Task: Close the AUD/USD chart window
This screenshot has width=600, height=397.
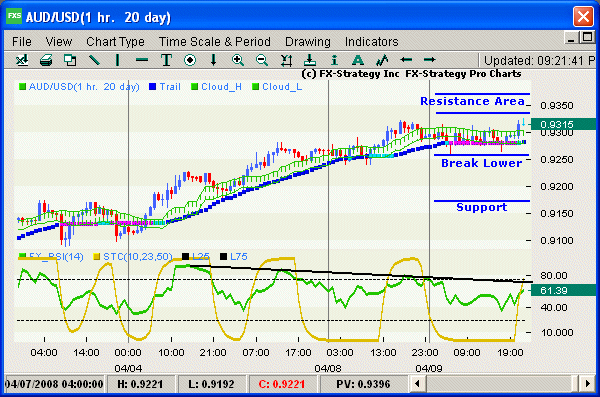Action: click(583, 17)
